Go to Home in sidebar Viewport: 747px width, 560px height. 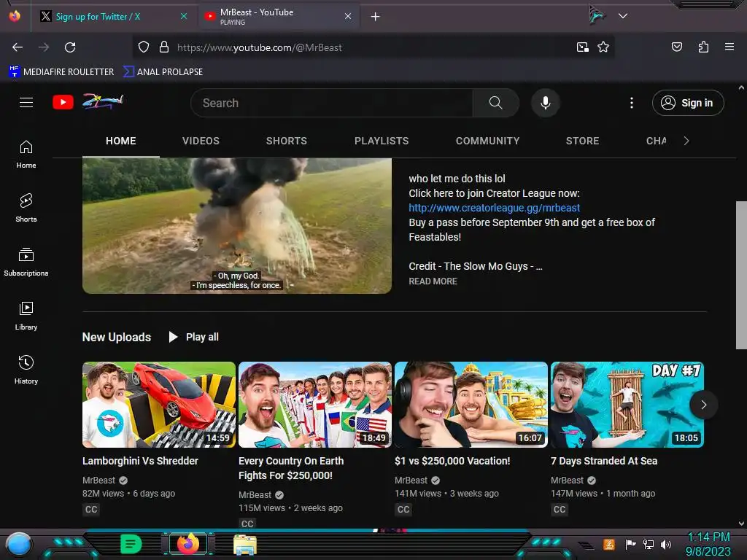coord(26,155)
